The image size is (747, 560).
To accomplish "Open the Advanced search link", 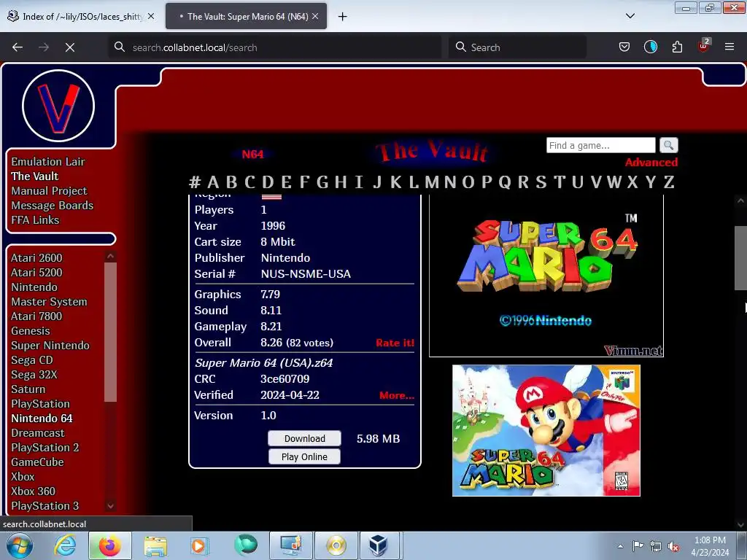I will (651, 163).
